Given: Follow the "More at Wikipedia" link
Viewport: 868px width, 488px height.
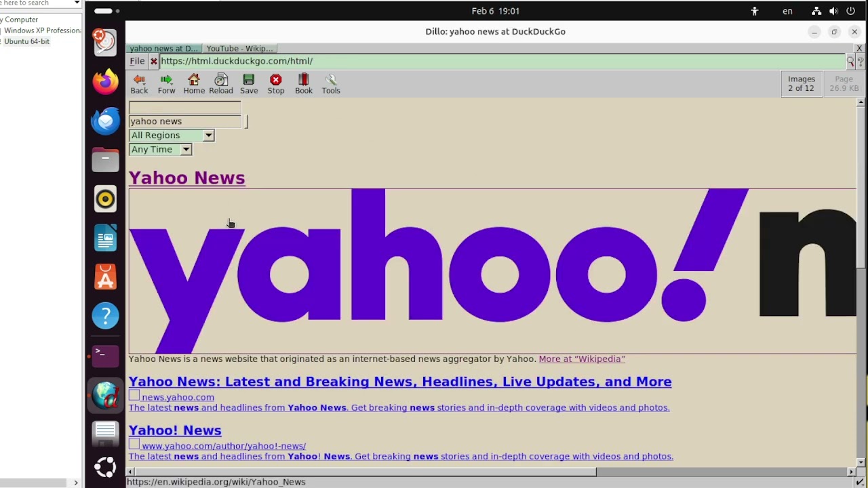Looking at the screenshot, I should click(582, 359).
